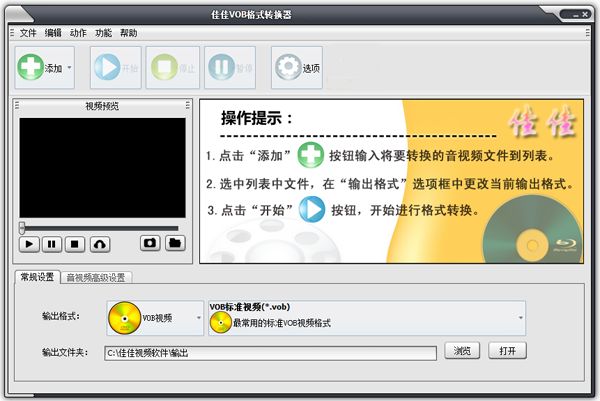The width and height of the screenshot is (600, 401).
Task: Click the Start (开始) play toolbar button
Action: [116, 68]
